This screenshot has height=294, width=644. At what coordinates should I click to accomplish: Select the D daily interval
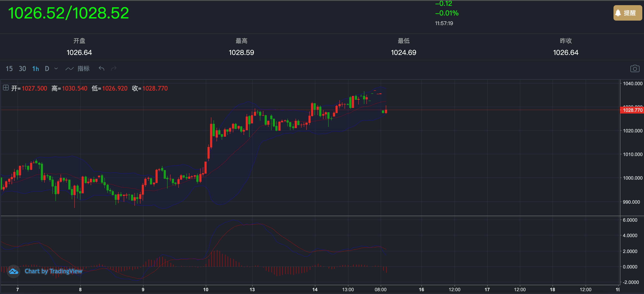coord(47,69)
